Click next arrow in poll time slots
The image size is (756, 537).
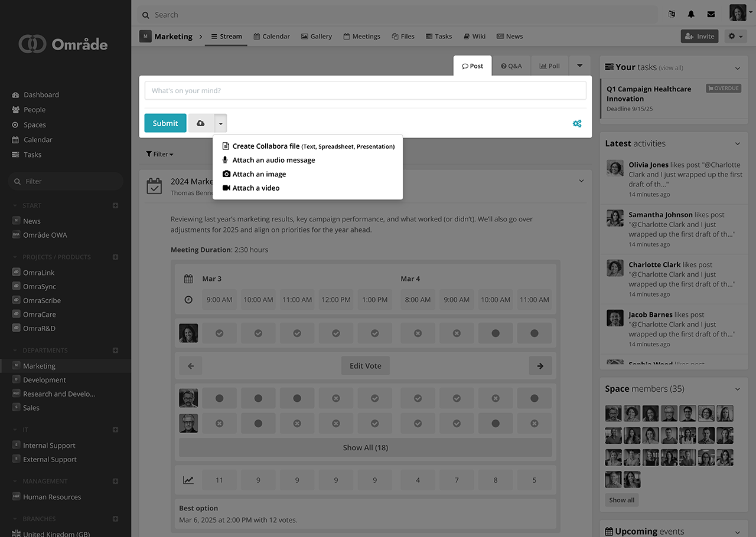(540, 366)
